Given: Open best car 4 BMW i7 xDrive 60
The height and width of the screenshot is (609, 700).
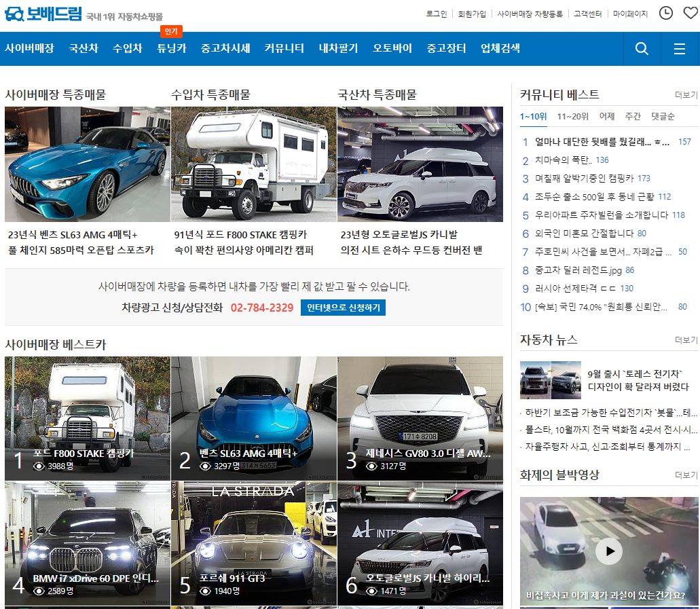Looking at the screenshot, I should pos(88,543).
